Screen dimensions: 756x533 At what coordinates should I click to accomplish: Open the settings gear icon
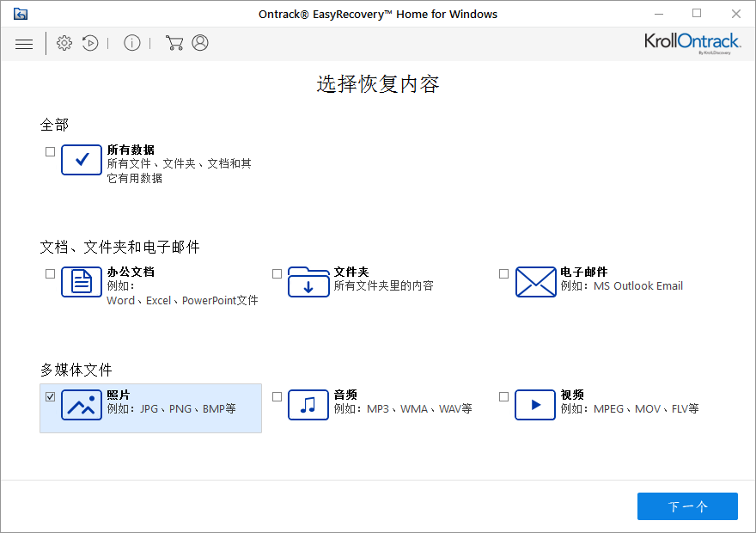64,42
